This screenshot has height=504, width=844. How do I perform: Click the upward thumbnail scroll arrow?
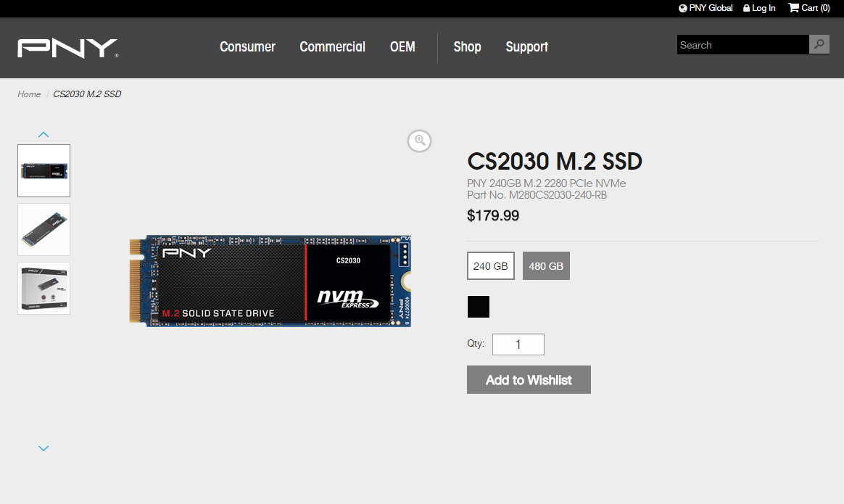(44, 133)
